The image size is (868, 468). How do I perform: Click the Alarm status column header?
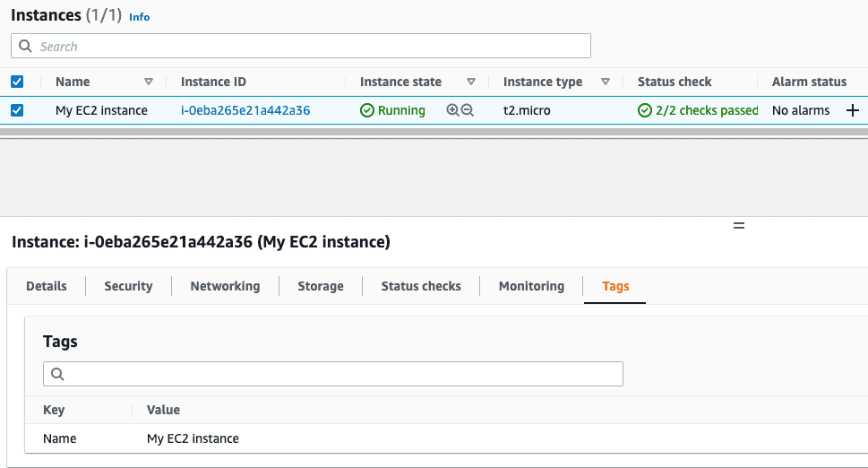(x=809, y=82)
